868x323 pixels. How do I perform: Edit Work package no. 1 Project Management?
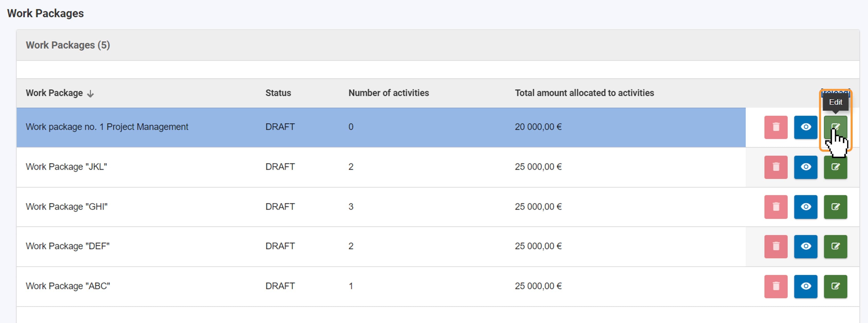point(835,127)
